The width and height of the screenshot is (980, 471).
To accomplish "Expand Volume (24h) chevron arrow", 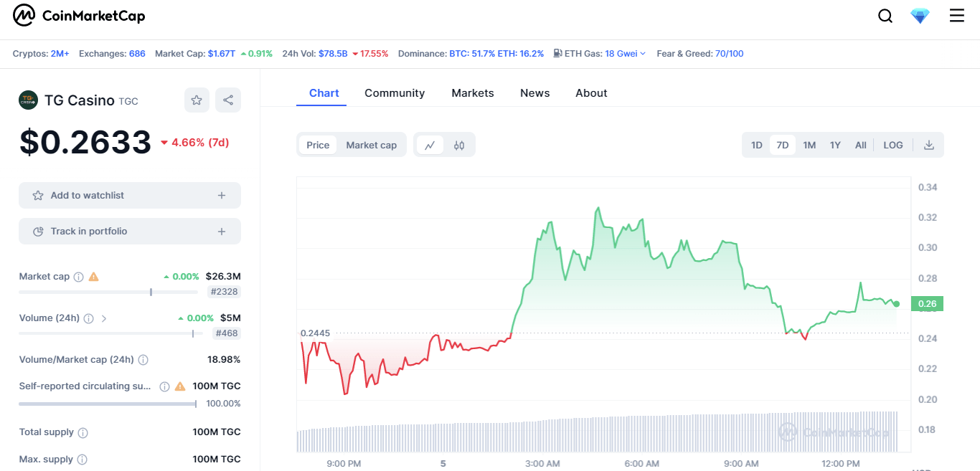I will tap(104, 318).
